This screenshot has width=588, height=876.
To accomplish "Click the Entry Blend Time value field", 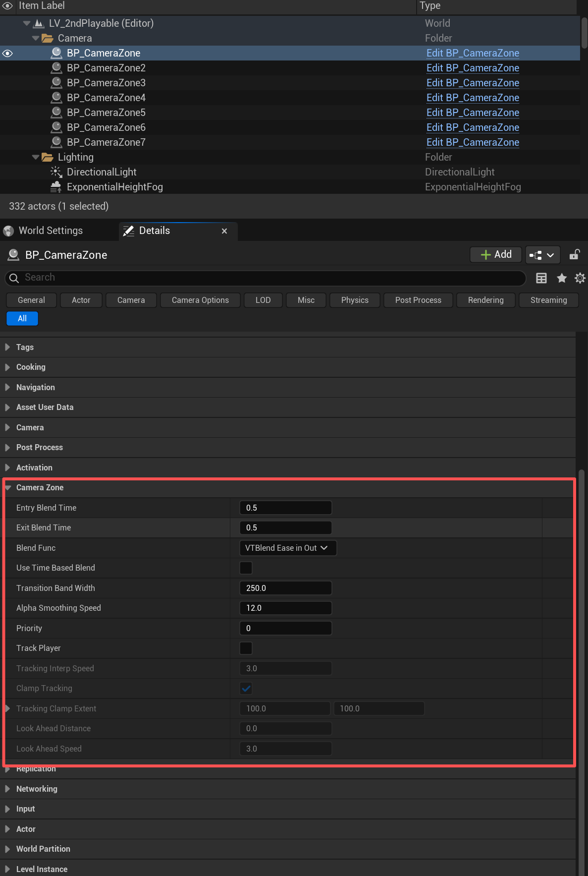I will click(286, 508).
